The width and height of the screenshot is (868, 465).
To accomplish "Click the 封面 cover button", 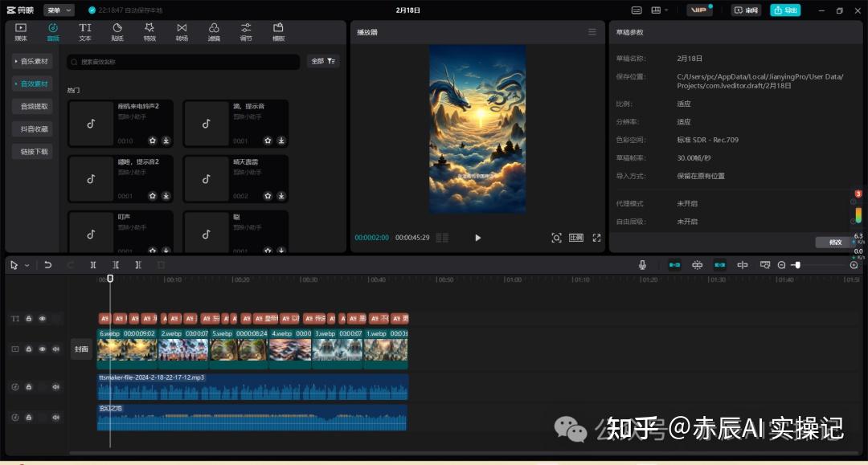I will pyautogui.click(x=81, y=349).
